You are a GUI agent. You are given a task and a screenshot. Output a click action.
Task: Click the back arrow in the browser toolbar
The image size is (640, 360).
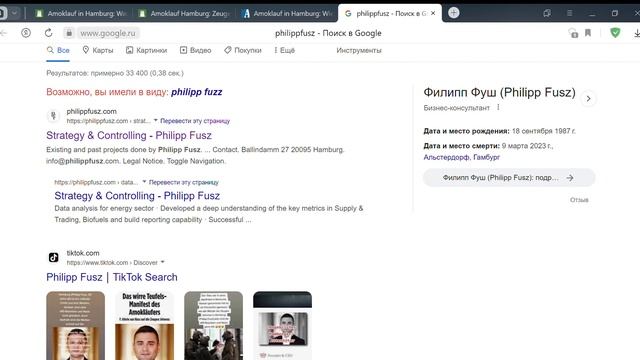3,33
